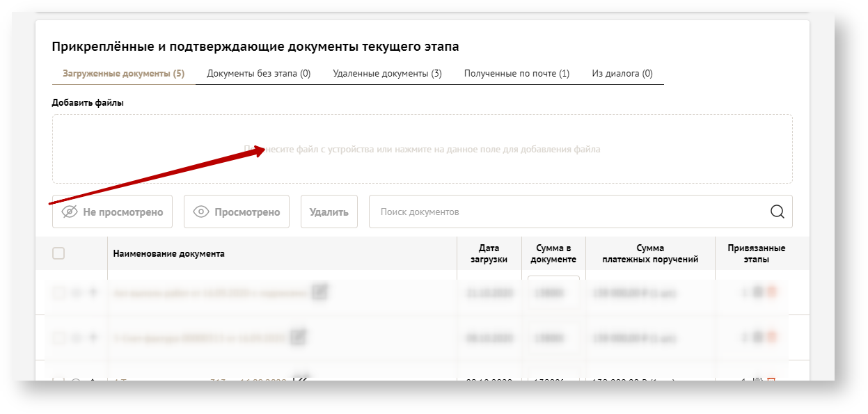Open the "Удаленные документы (3)" tab
The height and width of the screenshot is (414, 868).
click(387, 74)
